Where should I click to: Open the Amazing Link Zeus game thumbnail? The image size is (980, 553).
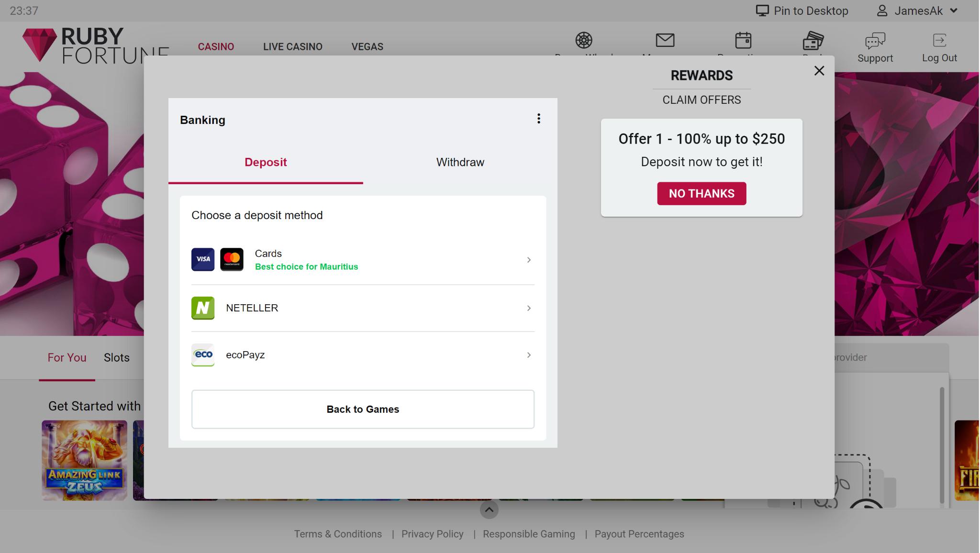[x=85, y=461]
